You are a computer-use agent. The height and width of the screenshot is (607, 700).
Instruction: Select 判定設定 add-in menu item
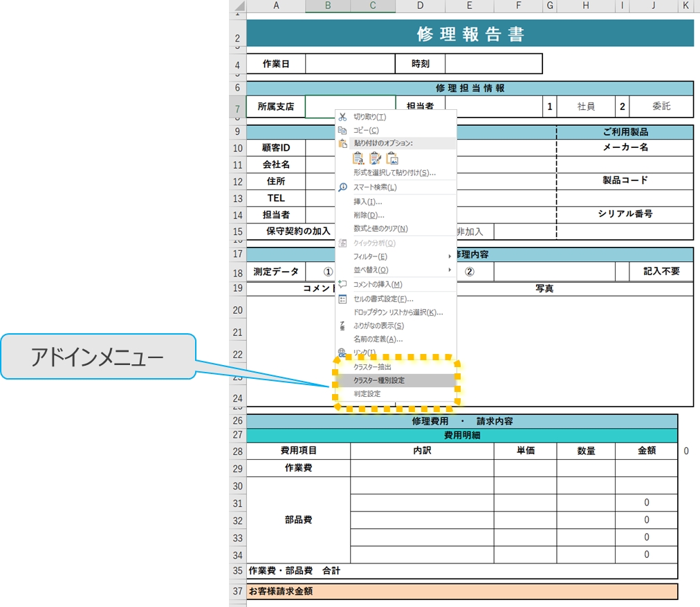pos(367,394)
